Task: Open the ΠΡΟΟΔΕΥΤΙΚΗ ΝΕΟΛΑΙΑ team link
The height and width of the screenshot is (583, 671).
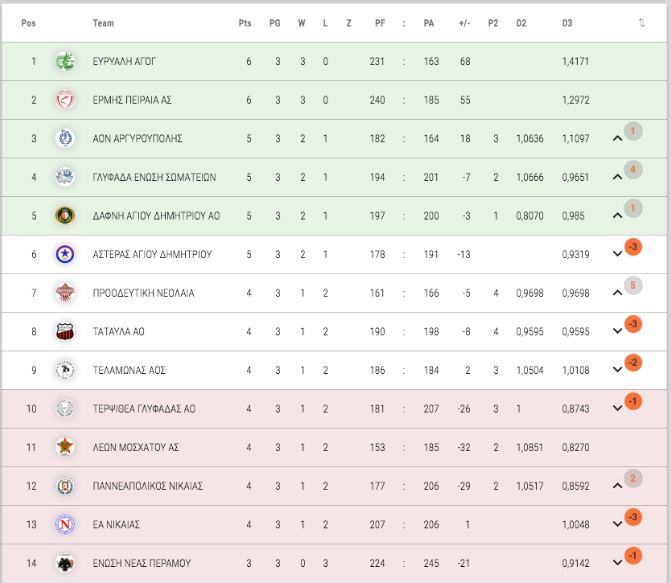Action: 143,293
